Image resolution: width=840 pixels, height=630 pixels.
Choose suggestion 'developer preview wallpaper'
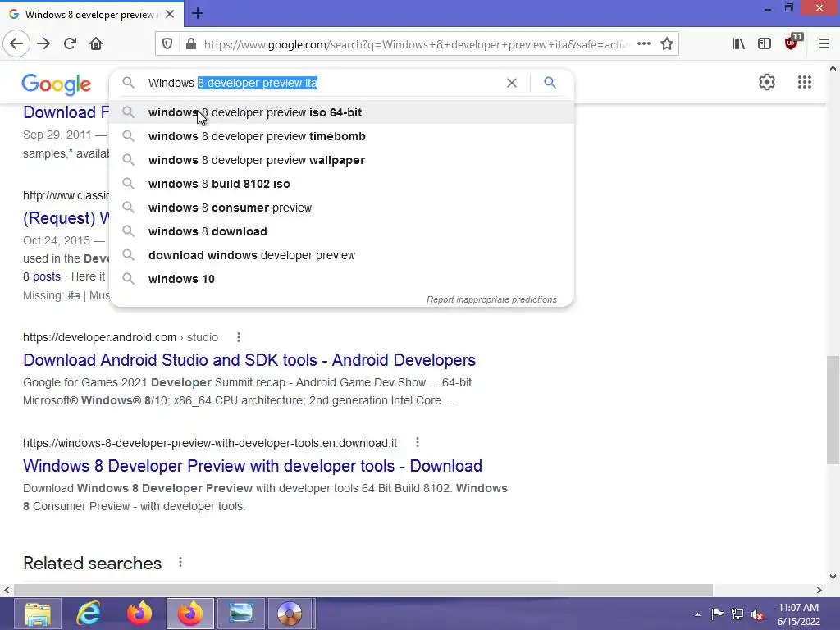(341, 160)
